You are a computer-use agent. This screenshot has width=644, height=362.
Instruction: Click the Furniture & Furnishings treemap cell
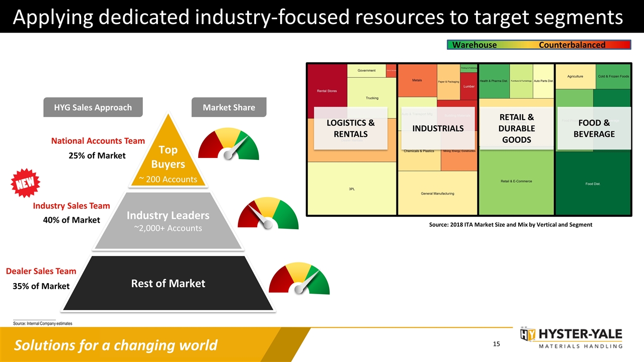pos(521,81)
